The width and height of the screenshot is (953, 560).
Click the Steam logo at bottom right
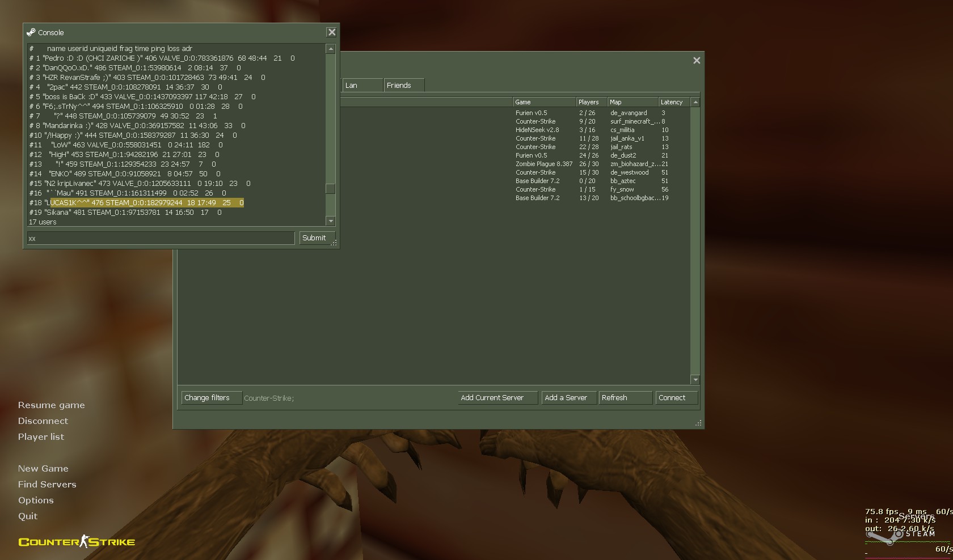[901, 535]
